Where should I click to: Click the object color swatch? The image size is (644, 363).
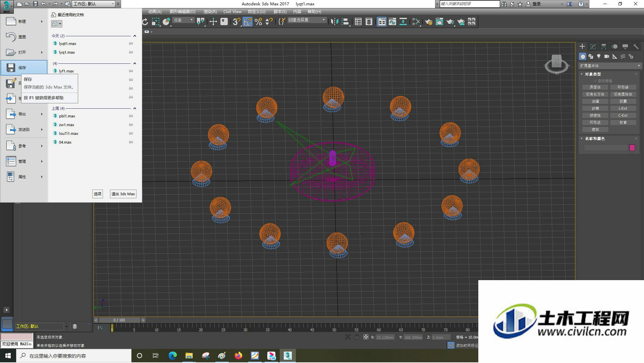(x=632, y=148)
